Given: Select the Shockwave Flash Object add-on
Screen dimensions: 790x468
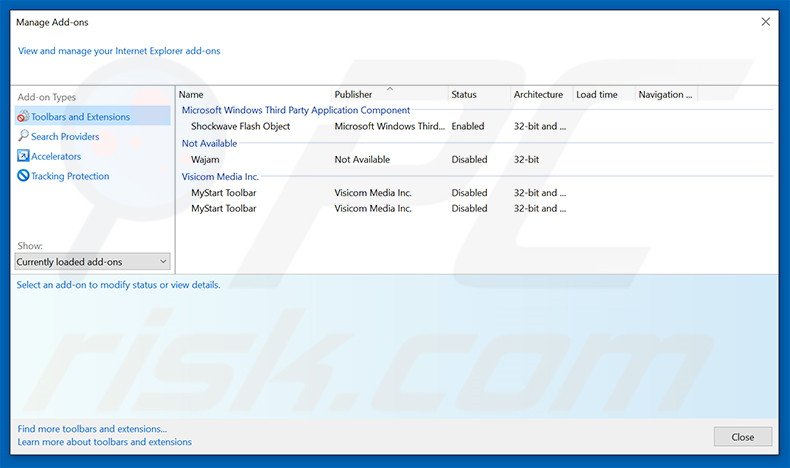Looking at the screenshot, I should 240,126.
